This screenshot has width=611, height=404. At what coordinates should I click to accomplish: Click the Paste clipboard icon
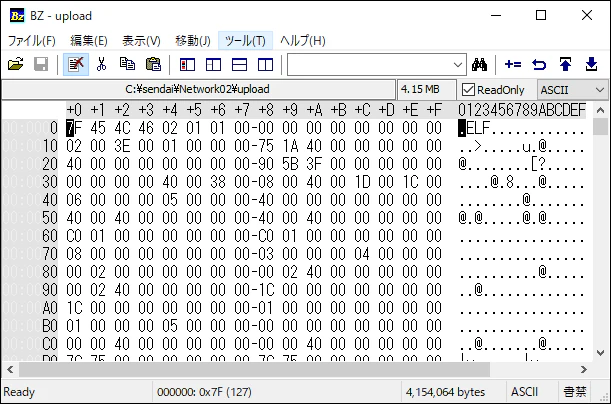pyautogui.click(x=153, y=64)
